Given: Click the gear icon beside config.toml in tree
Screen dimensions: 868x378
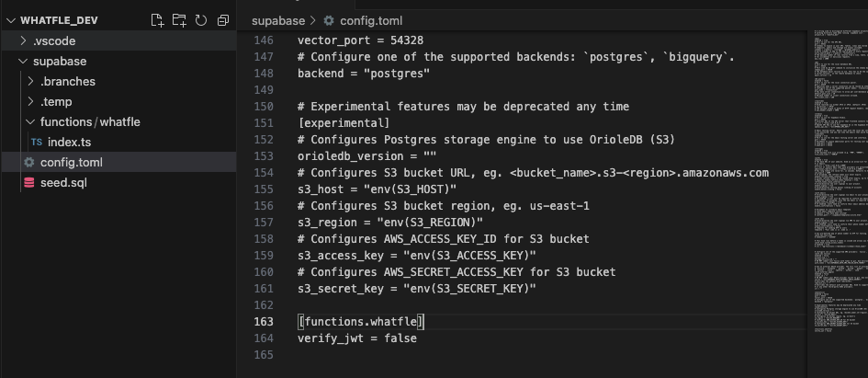Looking at the screenshot, I should [28, 163].
